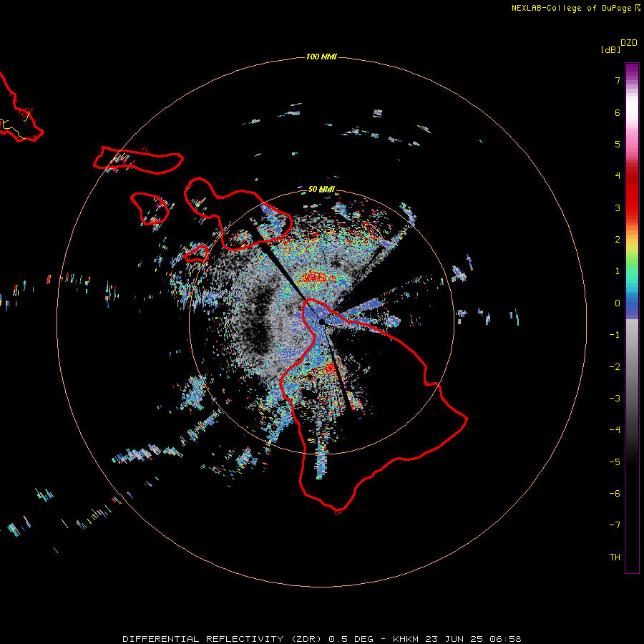The width and height of the screenshot is (644, 644).
Task: Click the NEXLAB-College of DuPage credit text
Action: pos(571,8)
